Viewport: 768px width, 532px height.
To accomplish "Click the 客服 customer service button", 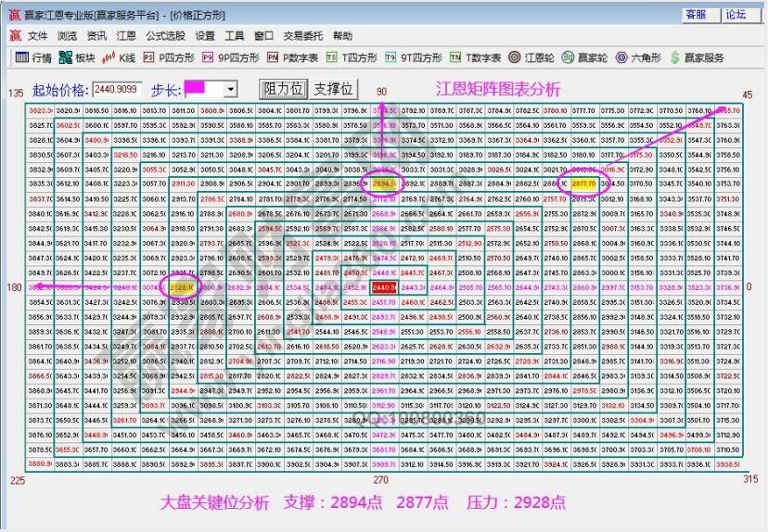I will click(x=696, y=14).
